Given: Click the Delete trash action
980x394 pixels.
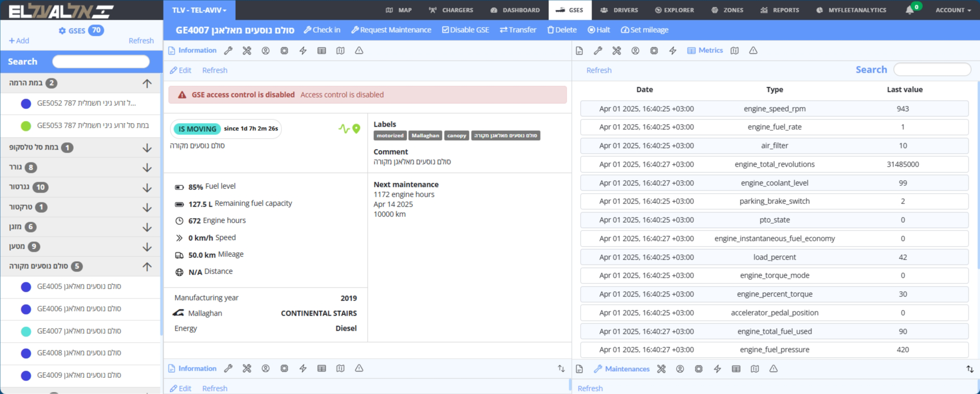Looking at the screenshot, I should tap(561, 30).
